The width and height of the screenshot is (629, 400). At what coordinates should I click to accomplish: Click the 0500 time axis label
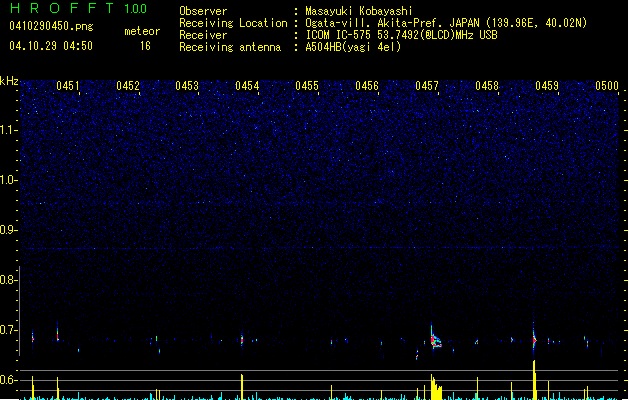607,86
